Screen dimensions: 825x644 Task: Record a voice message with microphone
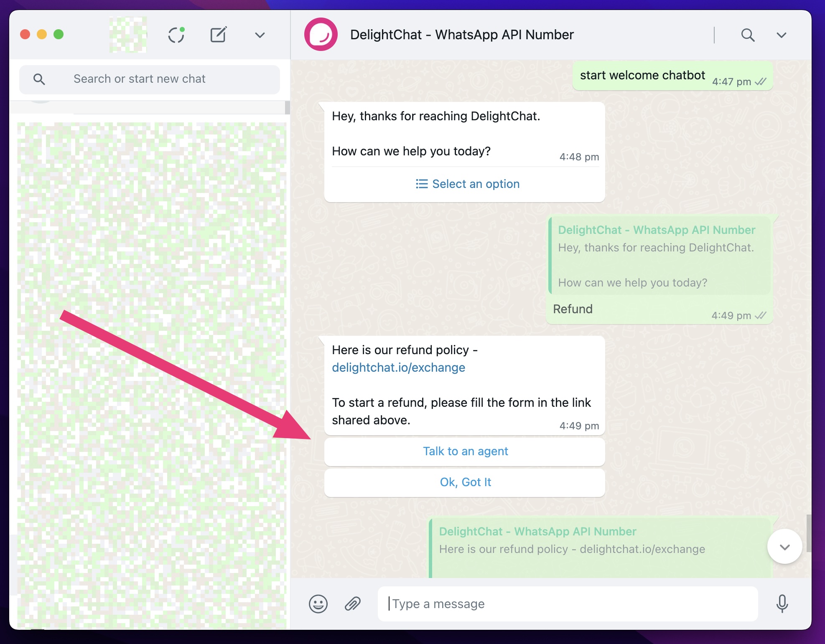(782, 604)
